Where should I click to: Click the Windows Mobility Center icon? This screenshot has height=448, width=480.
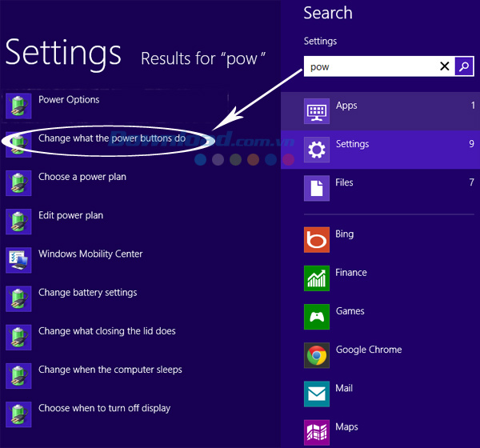18,260
